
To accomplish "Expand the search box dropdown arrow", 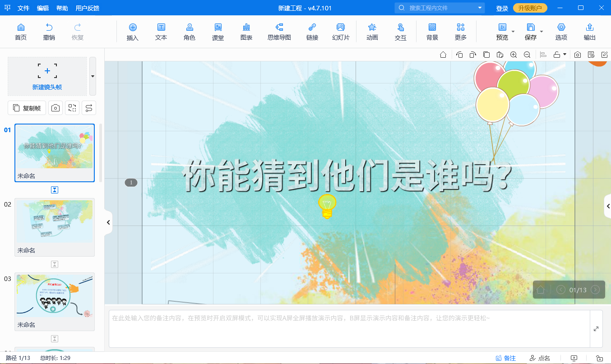I will [480, 8].
